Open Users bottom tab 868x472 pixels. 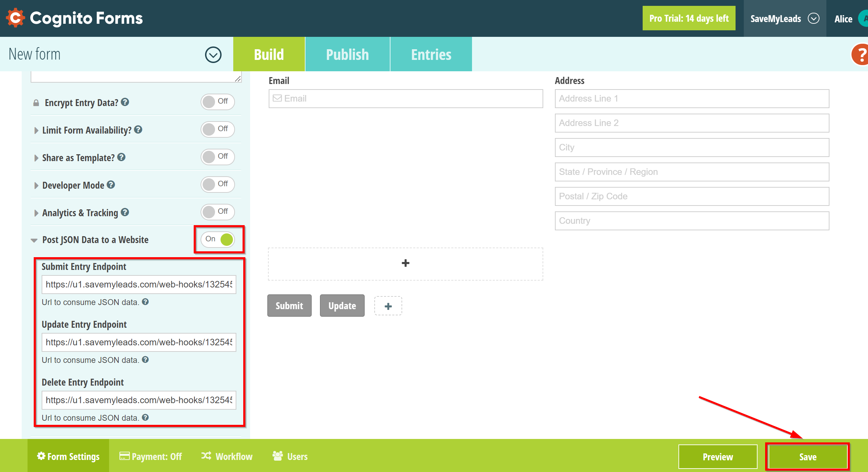(290, 456)
